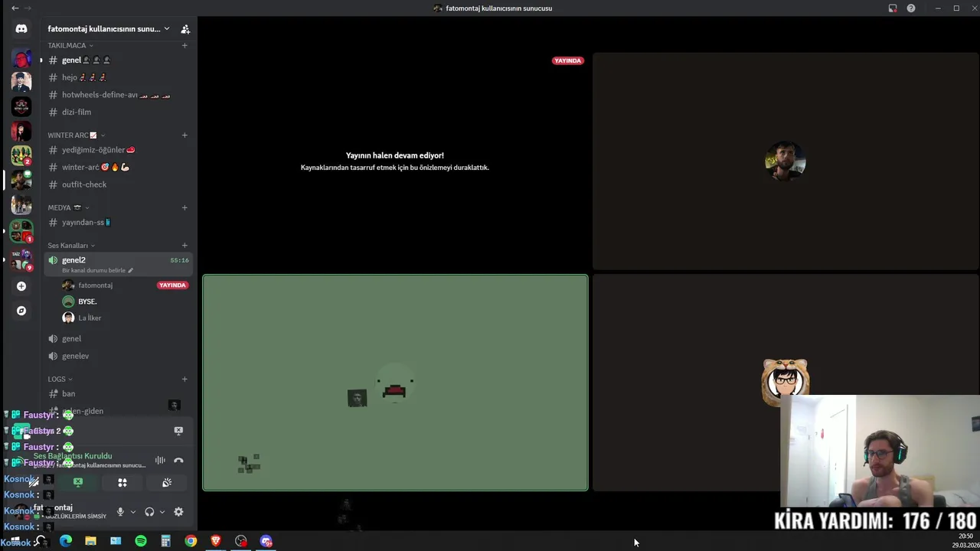Viewport: 980px width, 551px height.
Task: Select the green highlighted speaker tile
Action: pyautogui.click(x=395, y=383)
